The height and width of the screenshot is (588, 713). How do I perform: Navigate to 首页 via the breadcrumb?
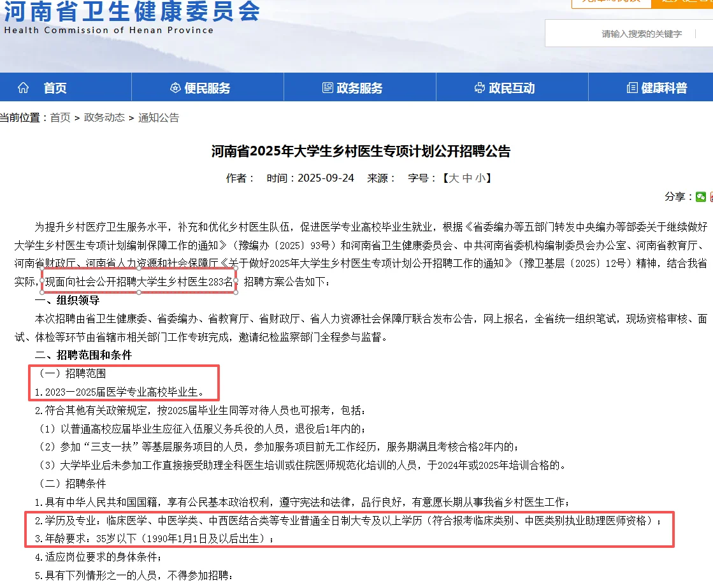click(61, 117)
